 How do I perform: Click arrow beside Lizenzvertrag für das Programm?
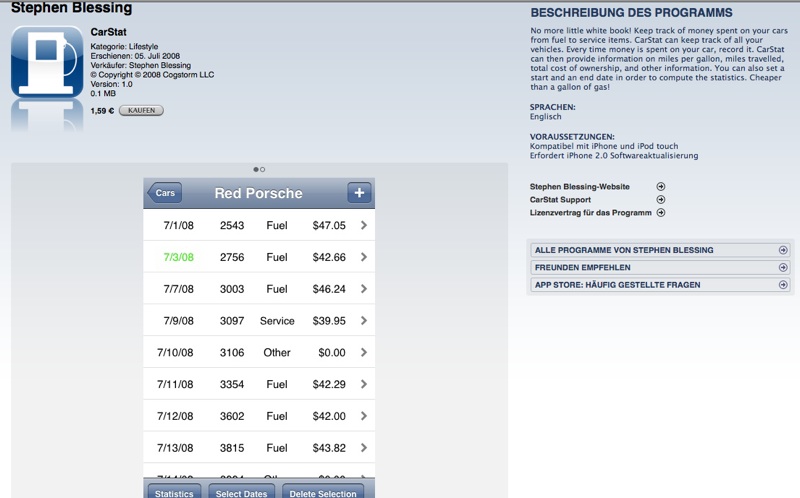tap(660, 213)
